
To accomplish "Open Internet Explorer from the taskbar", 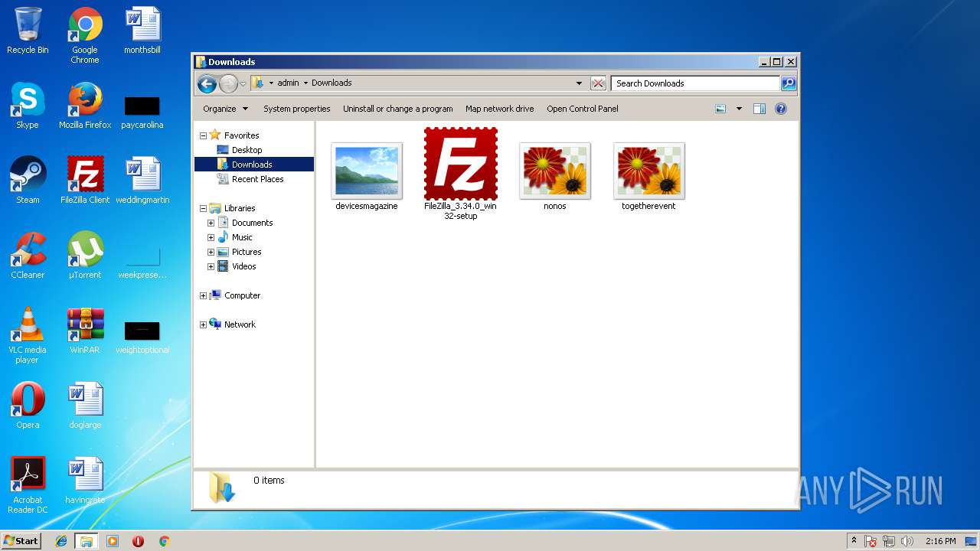I will [61, 541].
